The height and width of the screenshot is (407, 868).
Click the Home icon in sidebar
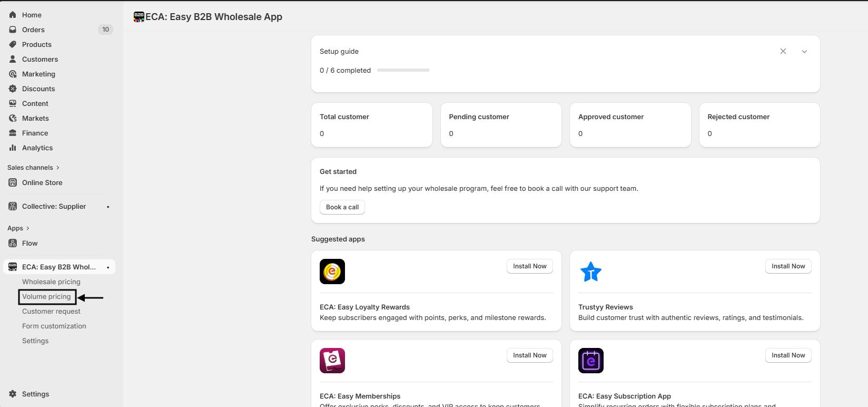click(13, 15)
